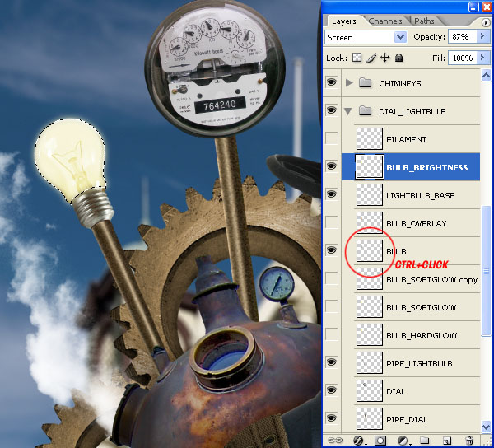This screenshot has height=448, width=494.
Task: Switch to the Layers tab
Action: click(x=343, y=21)
